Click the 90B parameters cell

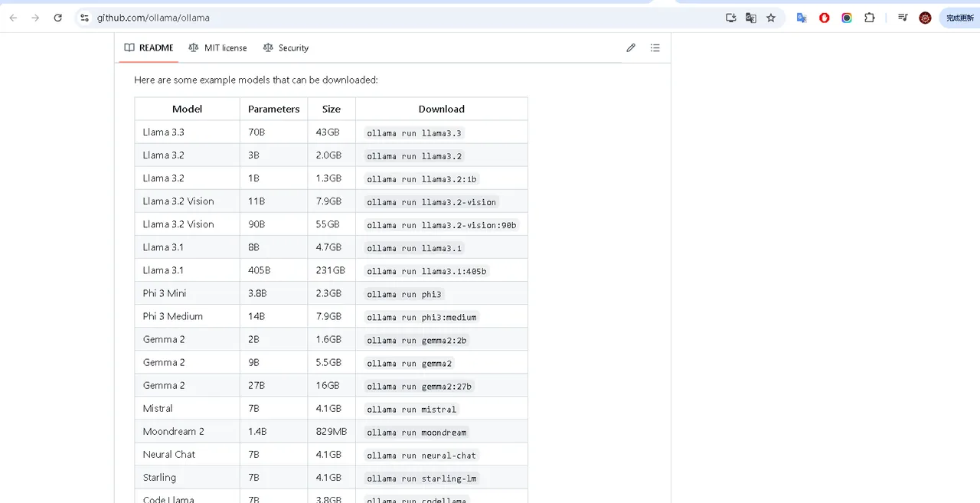[274, 224]
